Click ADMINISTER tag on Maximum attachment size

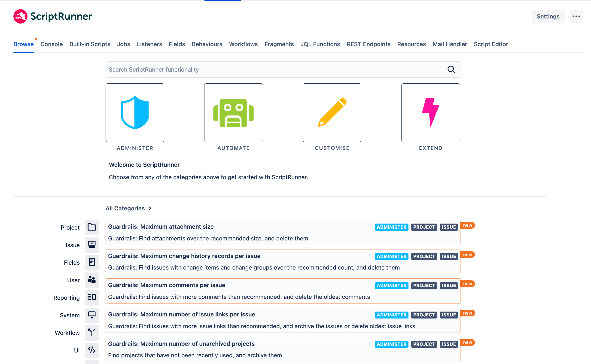click(391, 227)
